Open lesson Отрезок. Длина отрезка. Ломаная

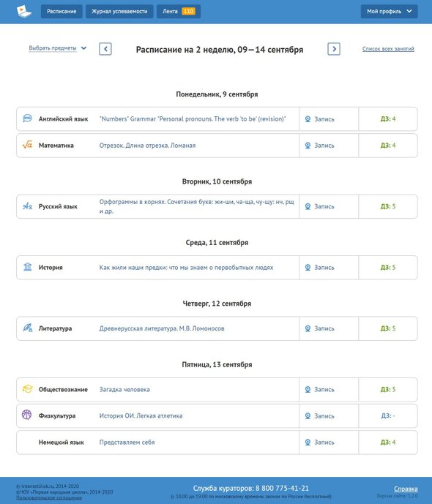pos(147,146)
